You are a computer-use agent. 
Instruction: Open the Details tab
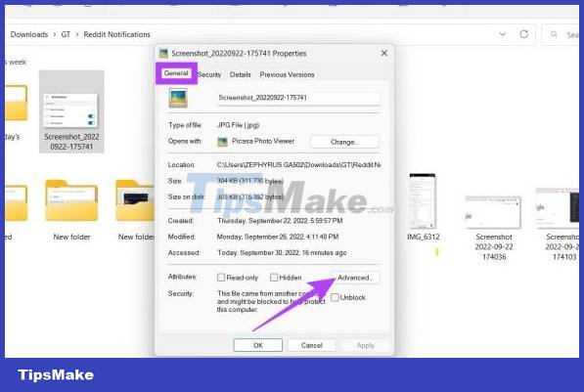pyautogui.click(x=241, y=74)
